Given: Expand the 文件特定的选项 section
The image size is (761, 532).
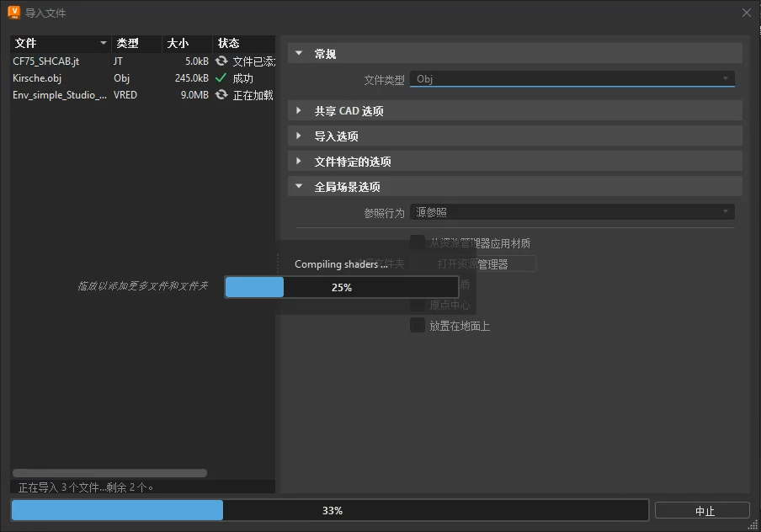Looking at the screenshot, I should [515, 161].
